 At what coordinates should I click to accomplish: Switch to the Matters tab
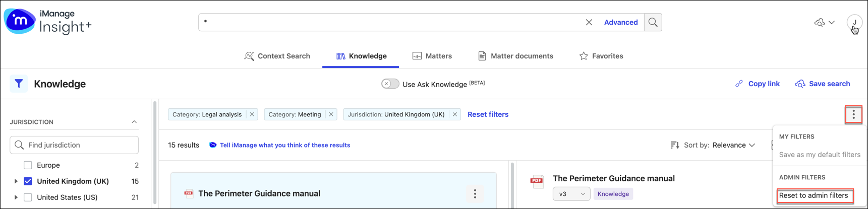tap(432, 56)
